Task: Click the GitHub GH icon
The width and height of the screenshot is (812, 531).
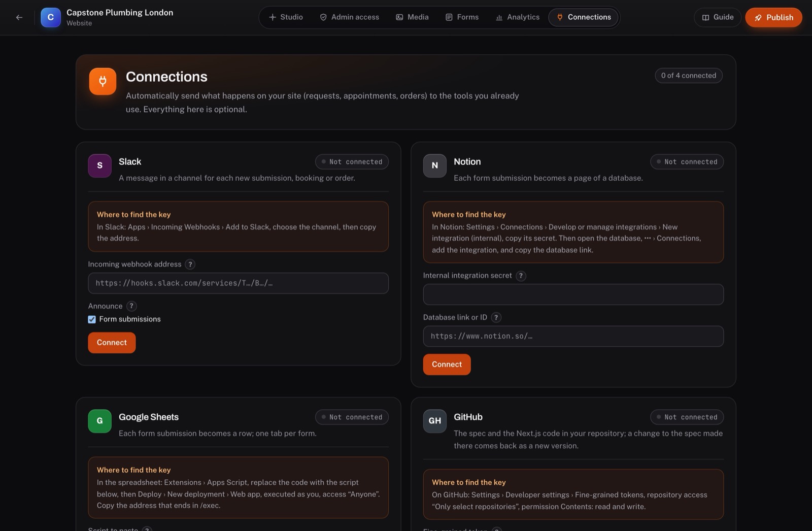Action: (x=435, y=421)
